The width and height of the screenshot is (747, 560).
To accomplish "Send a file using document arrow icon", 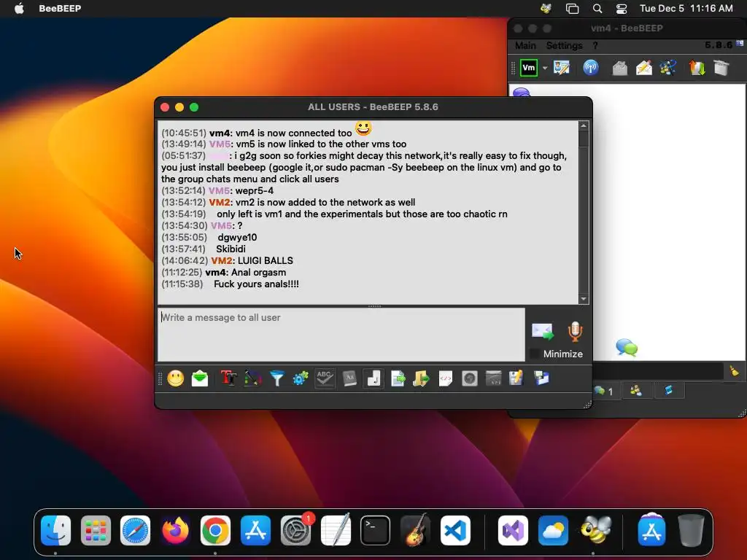I will pyautogui.click(x=398, y=378).
